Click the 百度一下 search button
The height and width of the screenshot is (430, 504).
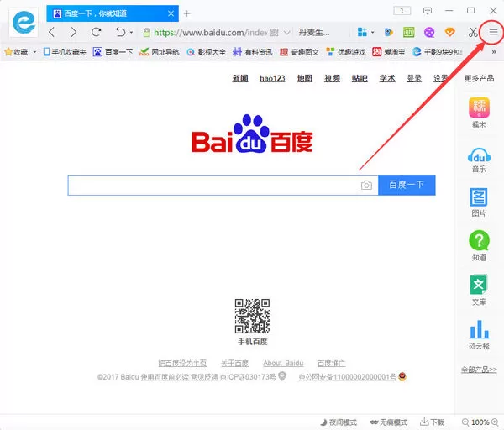click(x=407, y=185)
